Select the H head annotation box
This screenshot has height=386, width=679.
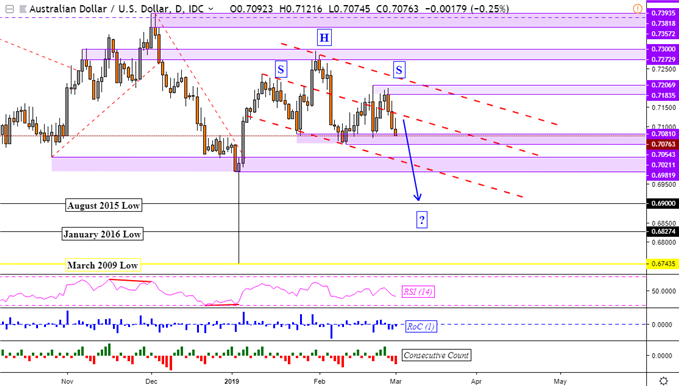[324, 38]
